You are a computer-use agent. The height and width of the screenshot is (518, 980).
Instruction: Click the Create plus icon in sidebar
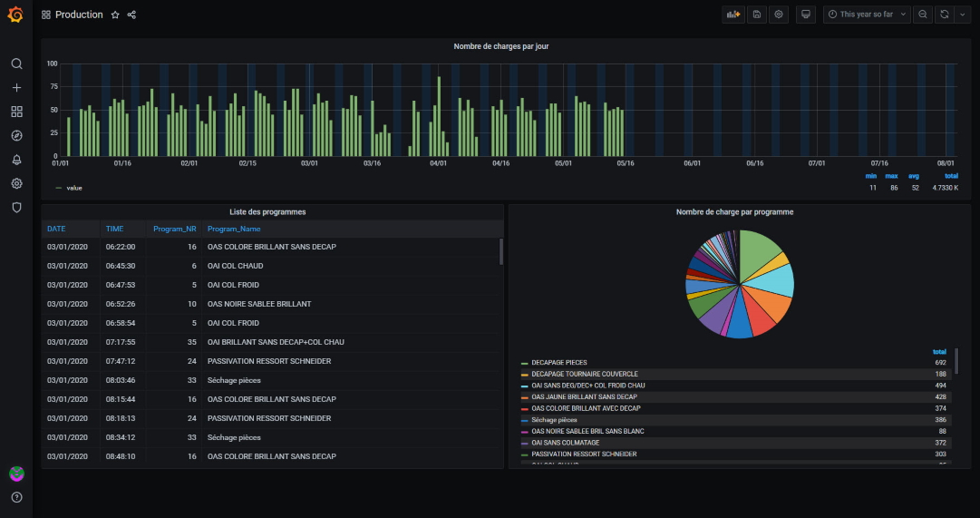17,88
